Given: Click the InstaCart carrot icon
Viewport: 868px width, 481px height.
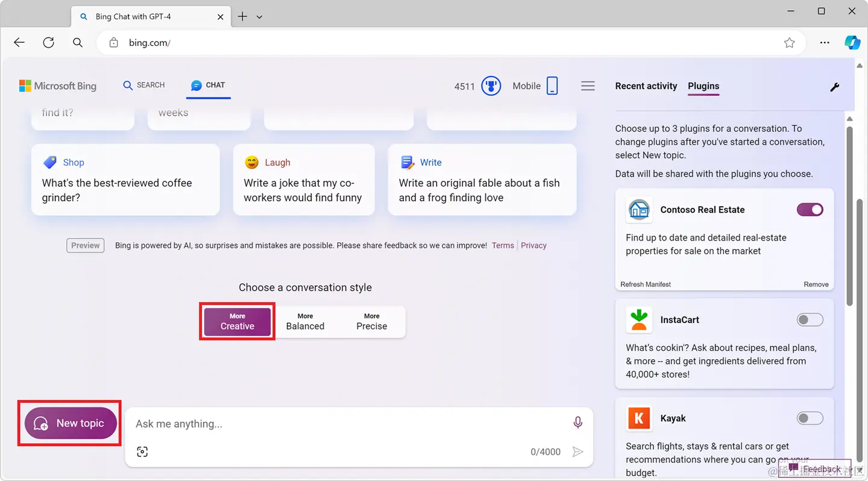Looking at the screenshot, I should [x=639, y=320].
